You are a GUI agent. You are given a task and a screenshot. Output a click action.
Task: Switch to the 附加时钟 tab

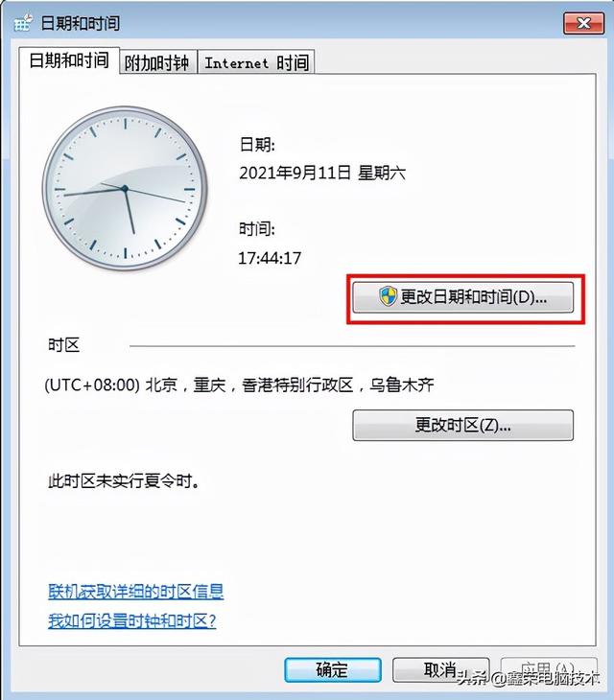[x=158, y=62]
